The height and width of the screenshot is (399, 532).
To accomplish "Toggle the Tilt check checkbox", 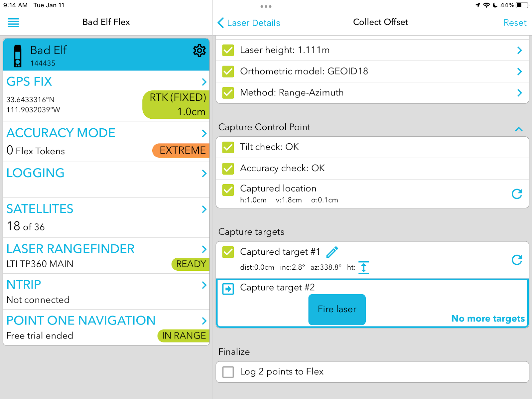I will click(x=228, y=147).
